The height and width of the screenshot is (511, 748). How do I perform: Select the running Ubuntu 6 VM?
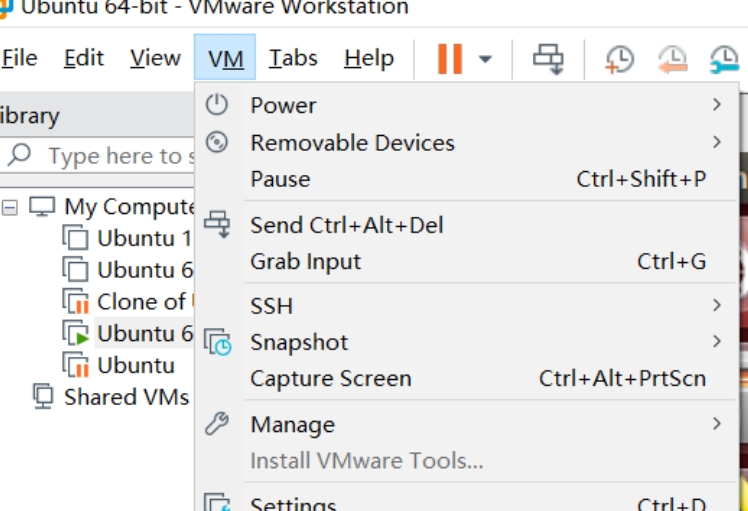145,333
